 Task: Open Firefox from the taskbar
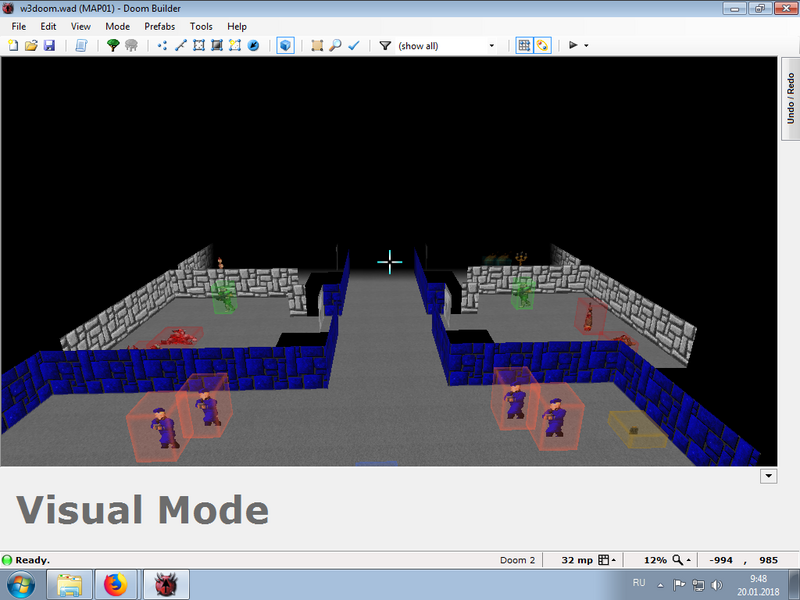click(116, 585)
